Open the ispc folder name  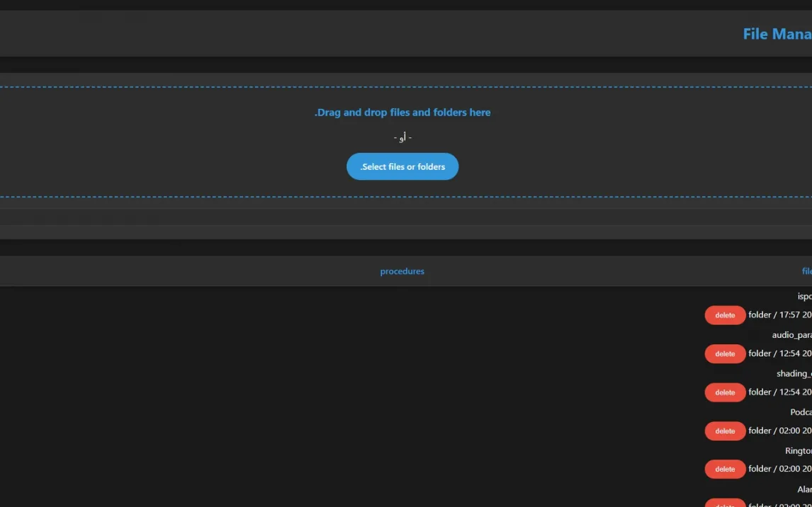(804, 296)
